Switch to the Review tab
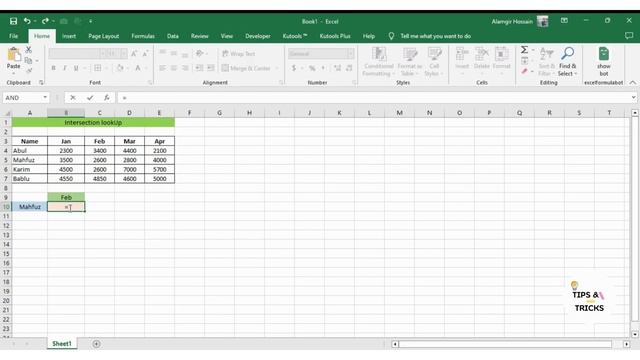The image size is (640, 360). [x=200, y=36]
